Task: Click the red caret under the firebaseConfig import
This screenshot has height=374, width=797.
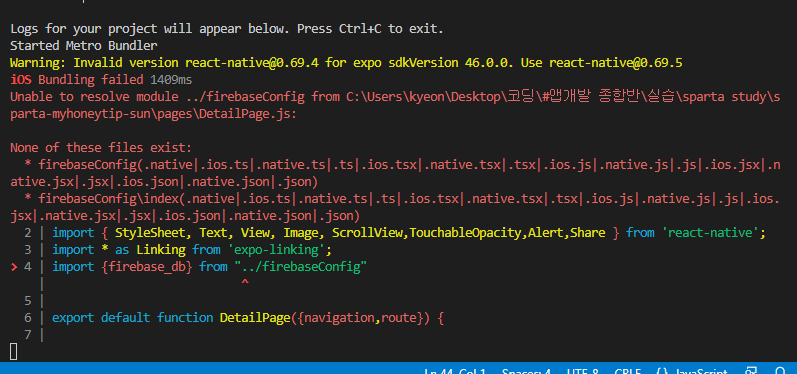Action: (x=245, y=282)
